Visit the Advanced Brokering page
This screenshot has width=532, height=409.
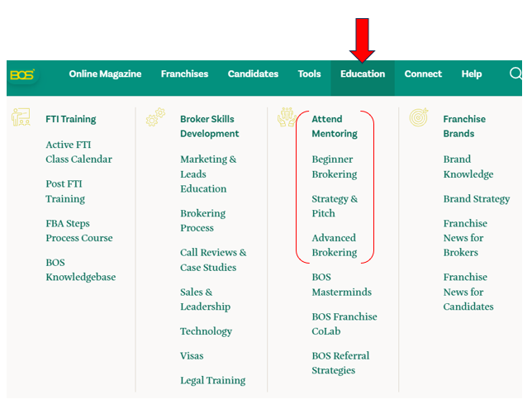pyautogui.click(x=335, y=245)
